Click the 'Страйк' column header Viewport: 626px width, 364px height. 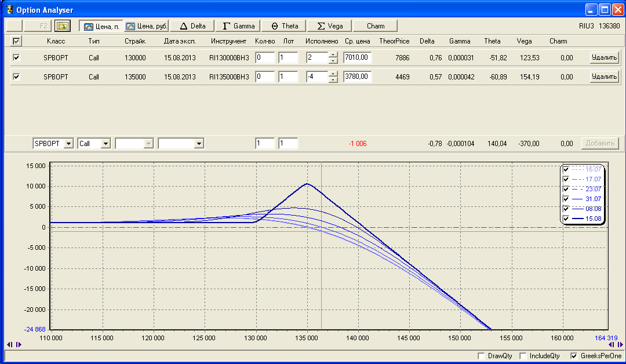pyautogui.click(x=134, y=41)
